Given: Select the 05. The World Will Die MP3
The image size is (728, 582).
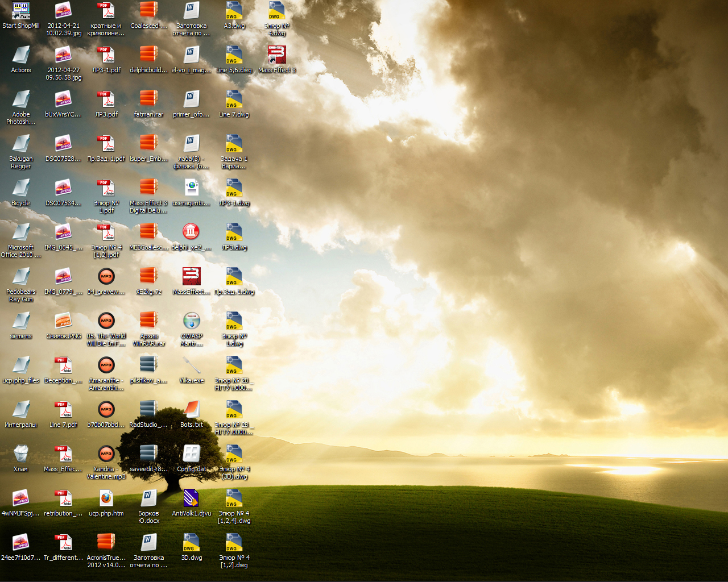Looking at the screenshot, I should pos(106,329).
